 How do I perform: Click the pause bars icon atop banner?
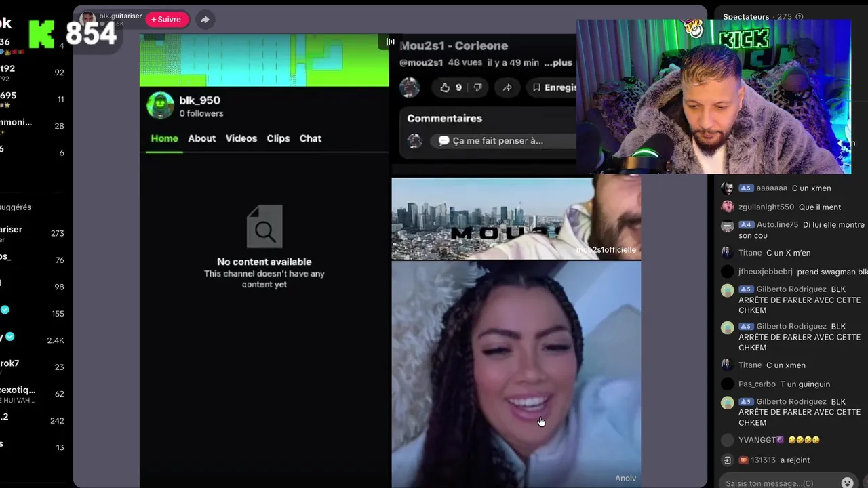(390, 42)
